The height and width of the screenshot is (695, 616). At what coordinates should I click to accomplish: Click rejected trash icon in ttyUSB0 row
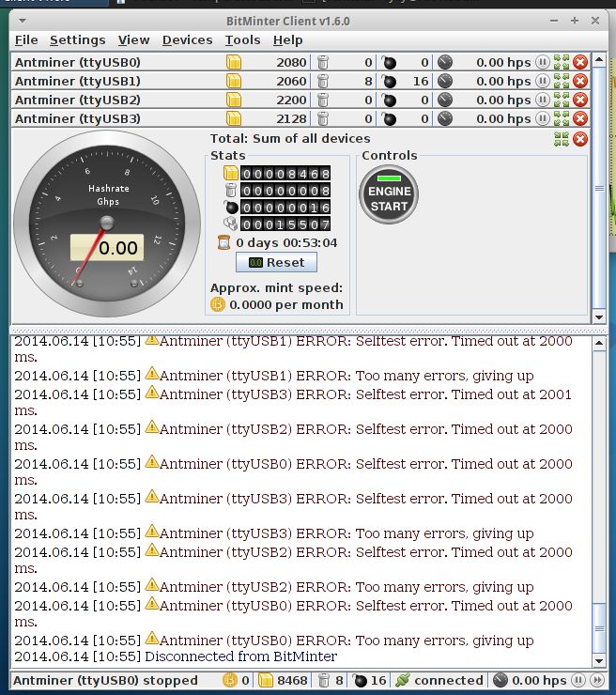pyautogui.click(x=323, y=62)
